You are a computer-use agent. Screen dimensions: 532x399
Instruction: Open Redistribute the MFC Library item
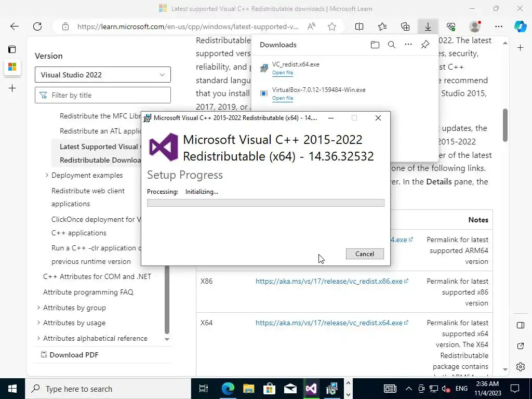[x=100, y=116]
